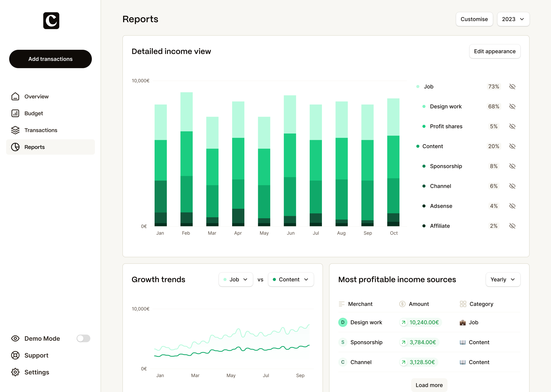Image resolution: width=551 pixels, height=392 pixels.
Task: Click the Amount column dollar icon
Action: 402,304
